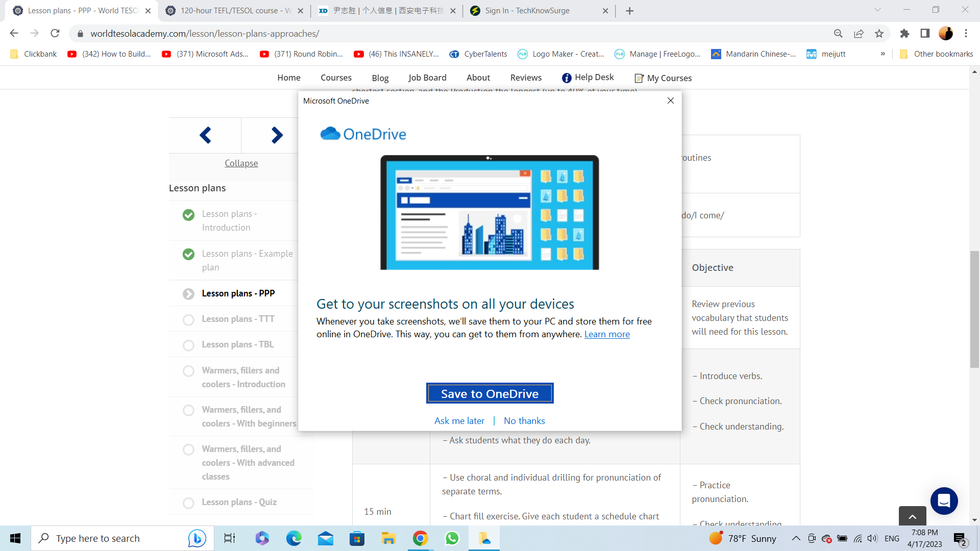Open Learn more link in dialog
The width and height of the screenshot is (980, 551).
coord(607,334)
